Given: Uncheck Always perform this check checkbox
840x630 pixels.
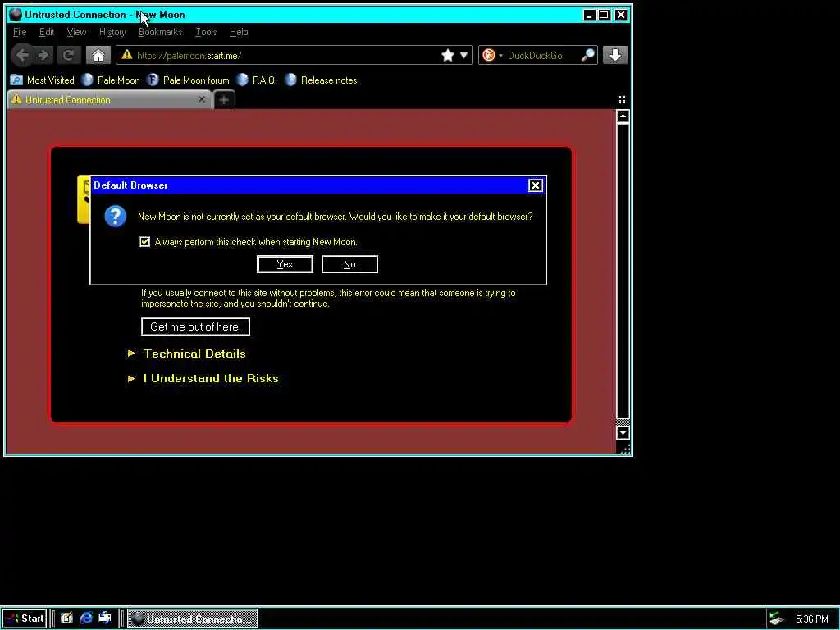Looking at the screenshot, I should pos(144,242).
